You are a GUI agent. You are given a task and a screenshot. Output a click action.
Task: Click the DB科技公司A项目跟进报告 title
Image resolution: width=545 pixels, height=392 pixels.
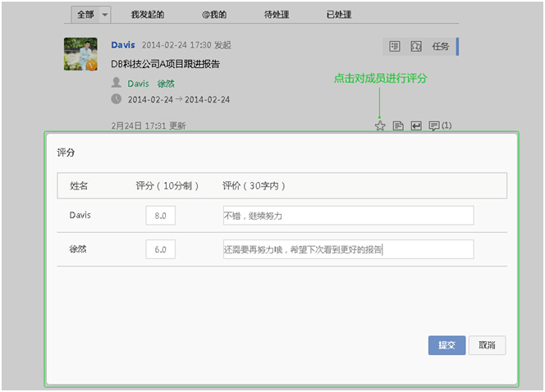point(166,64)
